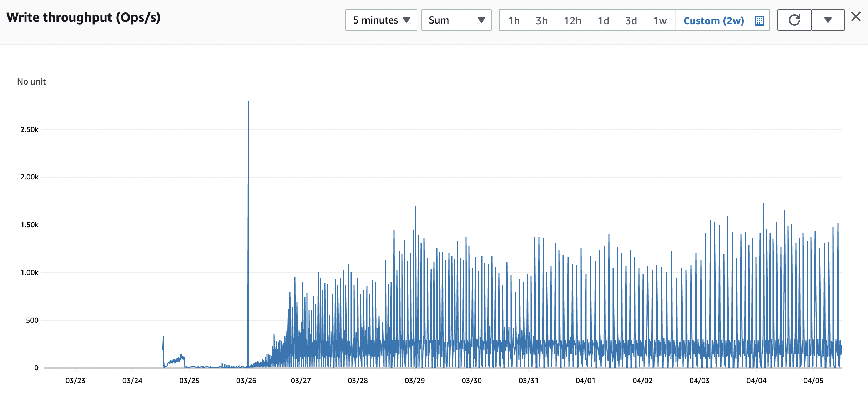This screenshot has height=393, width=868.
Task: Open the 5 minutes period dropdown
Action: (380, 20)
